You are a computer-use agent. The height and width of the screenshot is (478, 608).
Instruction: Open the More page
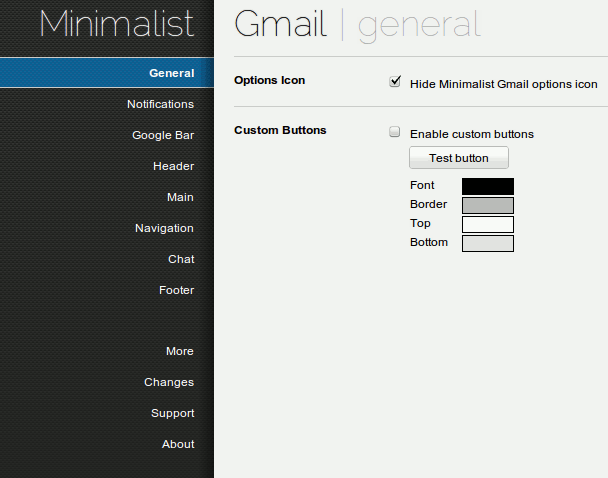point(180,351)
